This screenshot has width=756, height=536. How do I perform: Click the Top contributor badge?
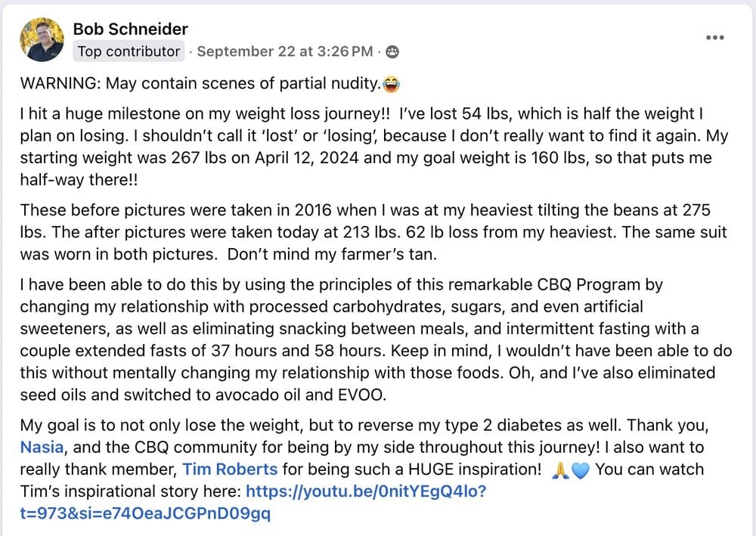129,52
